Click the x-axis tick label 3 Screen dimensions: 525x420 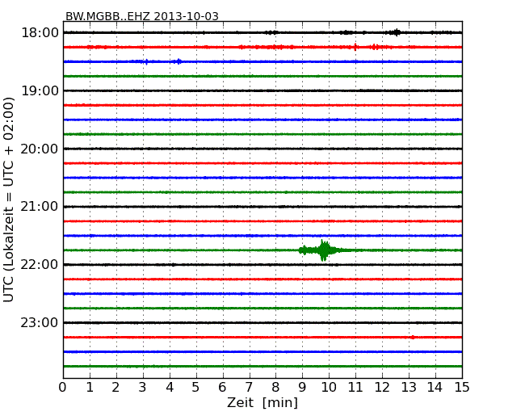[x=143, y=388]
